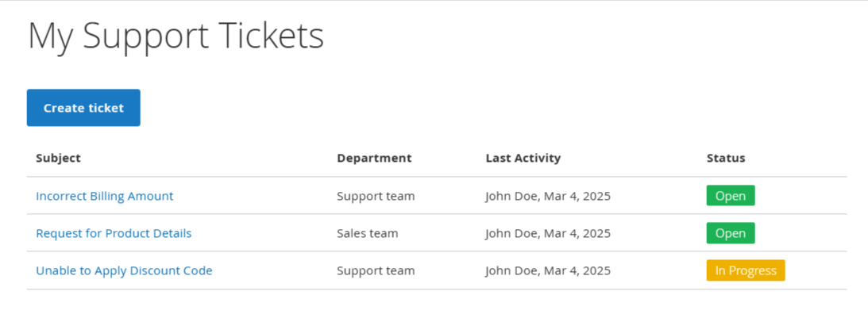
Task: Click the Create ticket button
Action: (83, 108)
